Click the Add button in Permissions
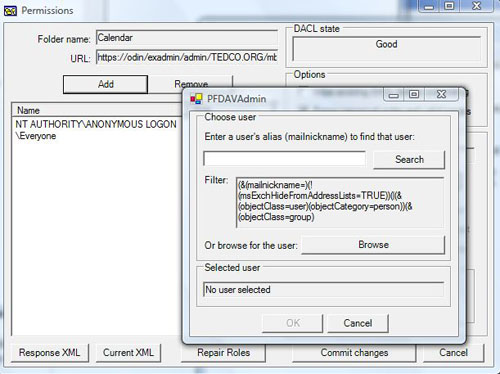 105,84
